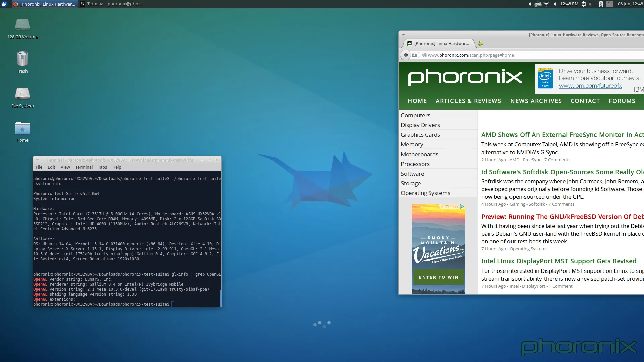Open GNU/kFreeBSD Preview article headline
The width and height of the screenshot is (644, 362).
[x=562, y=217]
